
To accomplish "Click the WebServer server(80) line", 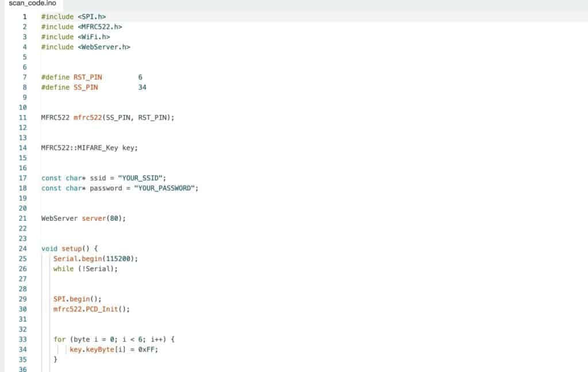I will click(x=83, y=218).
